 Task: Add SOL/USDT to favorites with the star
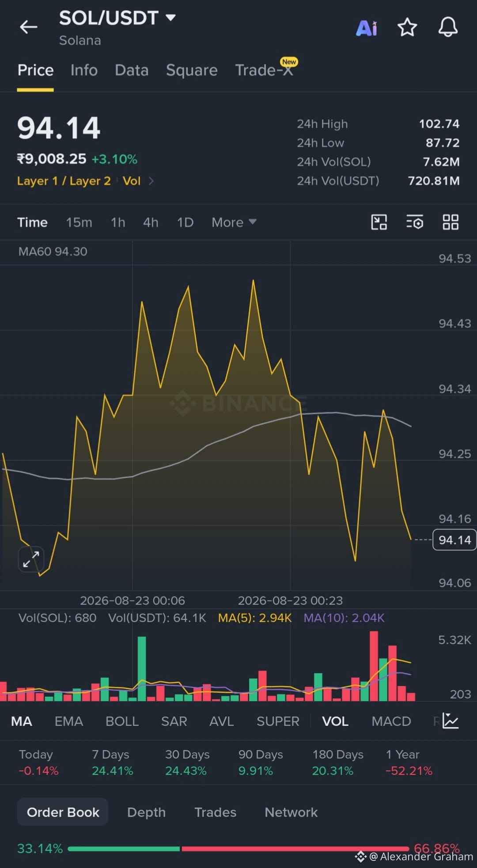tap(407, 27)
